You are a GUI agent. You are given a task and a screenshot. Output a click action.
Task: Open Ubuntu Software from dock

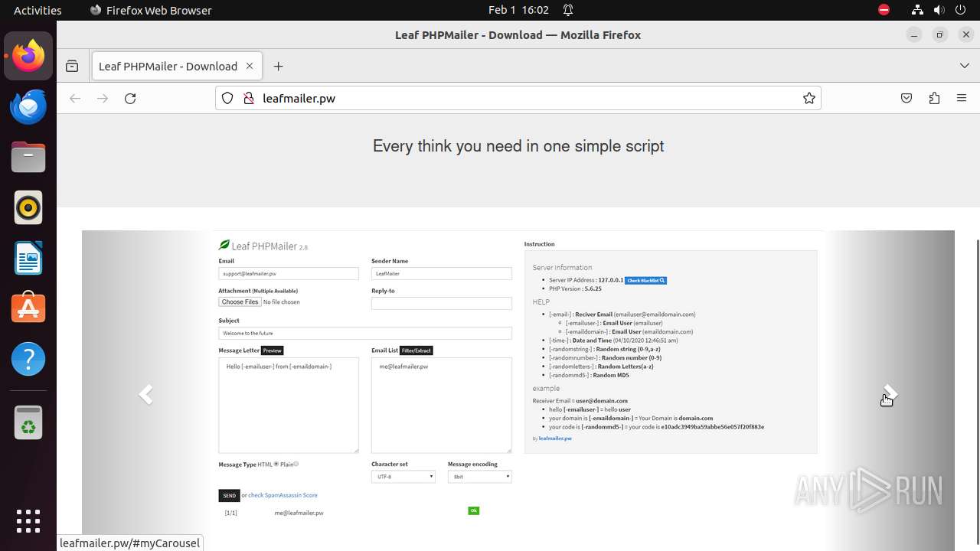click(28, 308)
